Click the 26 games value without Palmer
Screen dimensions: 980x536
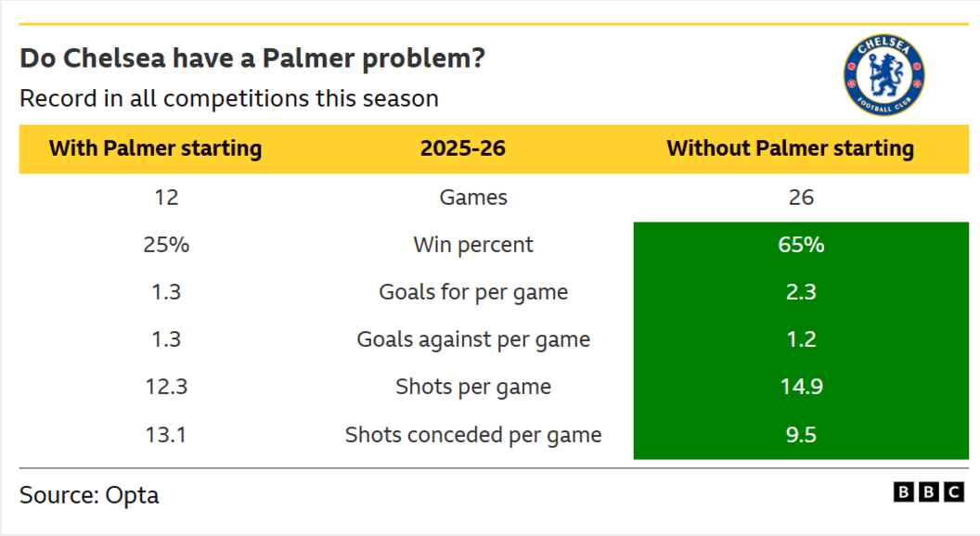point(800,198)
